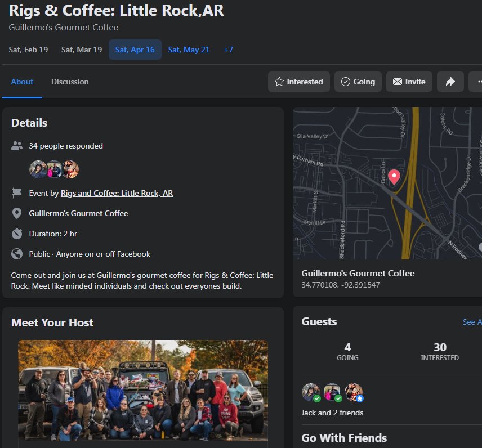Screen dimensions: 482x448
Task: Open the event location map
Action: (x=387, y=183)
